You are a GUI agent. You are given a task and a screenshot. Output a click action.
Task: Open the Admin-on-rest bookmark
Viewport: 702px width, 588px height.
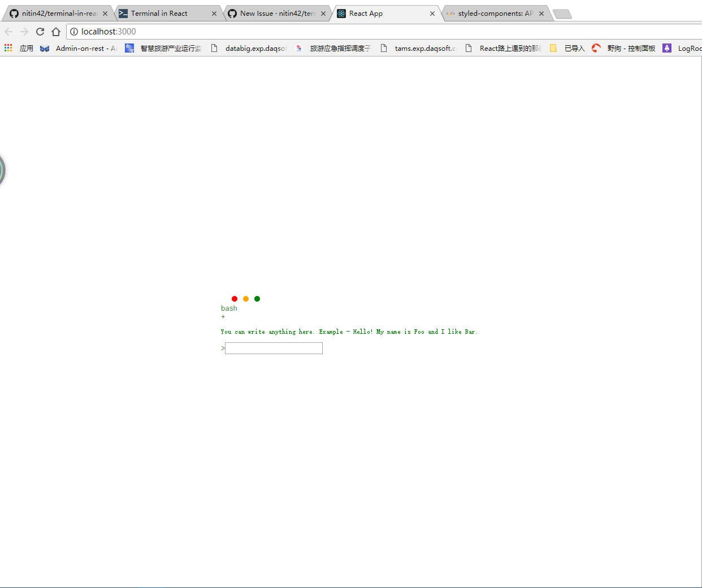(79, 49)
